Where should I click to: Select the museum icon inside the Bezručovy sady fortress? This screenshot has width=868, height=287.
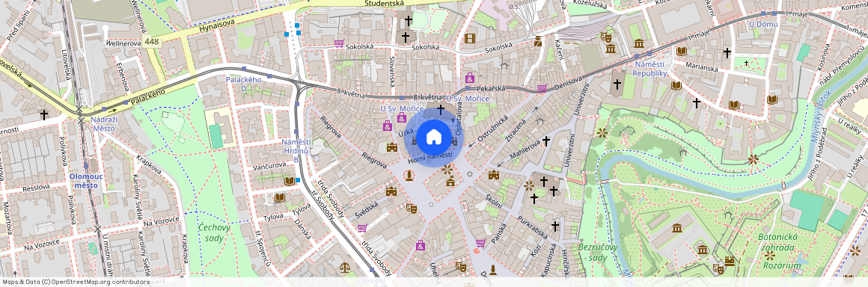(676, 227)
